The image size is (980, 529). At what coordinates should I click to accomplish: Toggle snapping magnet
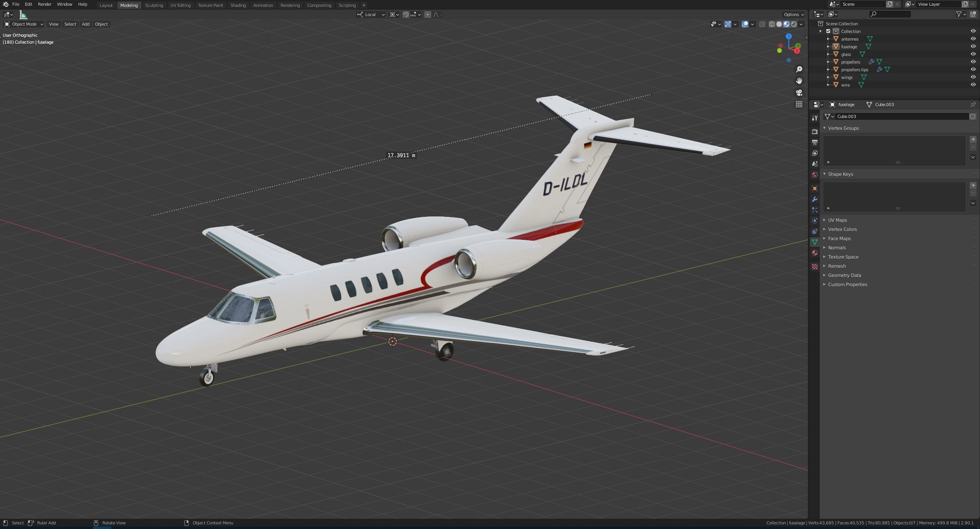[405, 15]
